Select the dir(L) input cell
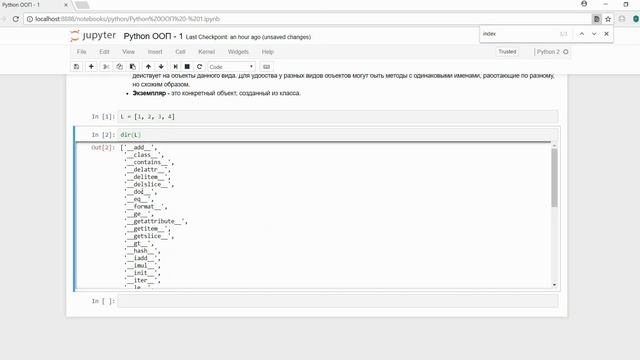Image resolution: width=640 pixels, height=360 pixels. point(338,135)
